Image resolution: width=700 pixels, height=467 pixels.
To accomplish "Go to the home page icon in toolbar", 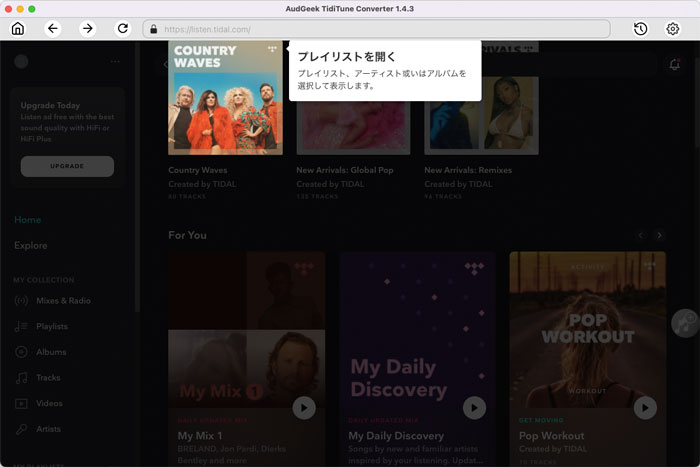I will (x=18, y=29).
